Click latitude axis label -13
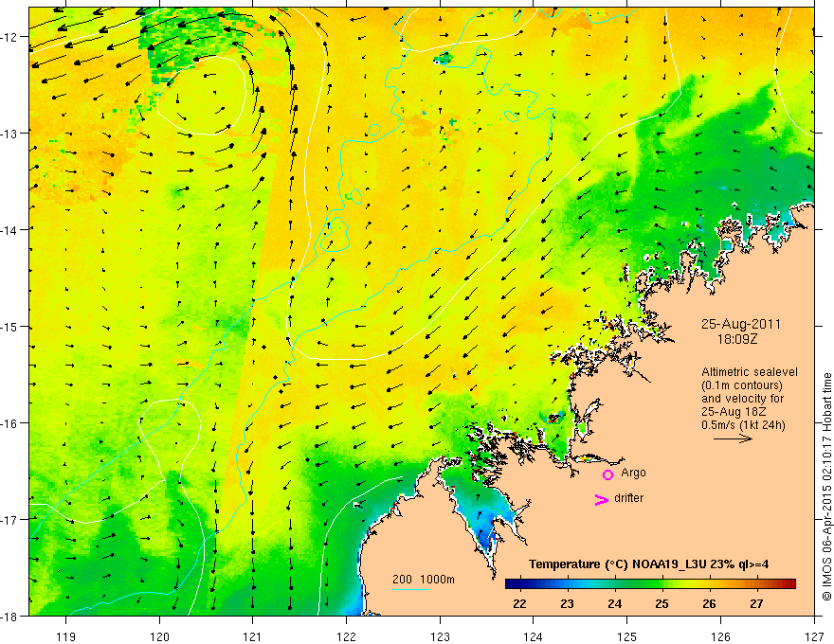Image resolution: width=834 pixels, height=644 pixels. (x=9, y=134)
